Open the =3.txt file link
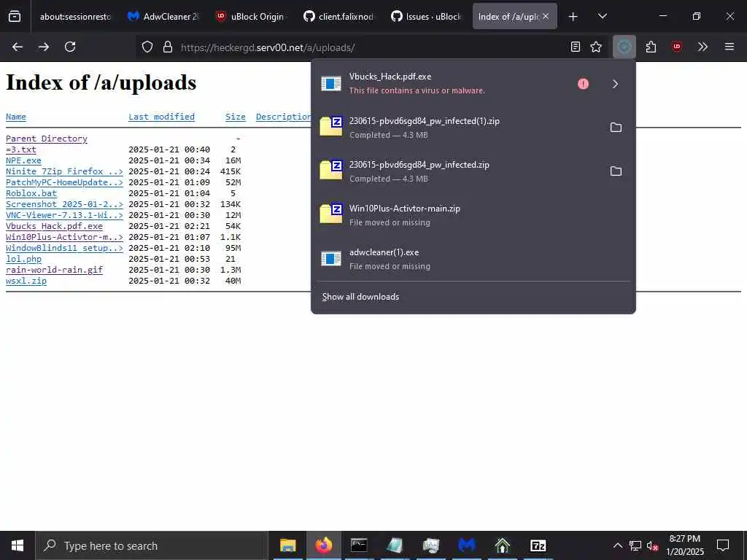Screen dimensions: 747x560 coord(21,149)
